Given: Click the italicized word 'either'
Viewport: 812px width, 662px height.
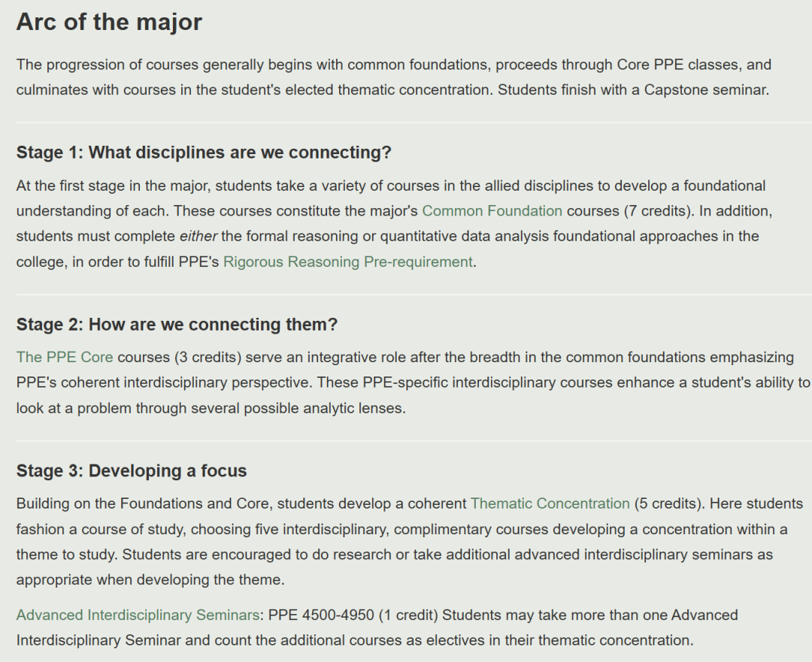Looking at the screenshot, I should click(198, 237).
